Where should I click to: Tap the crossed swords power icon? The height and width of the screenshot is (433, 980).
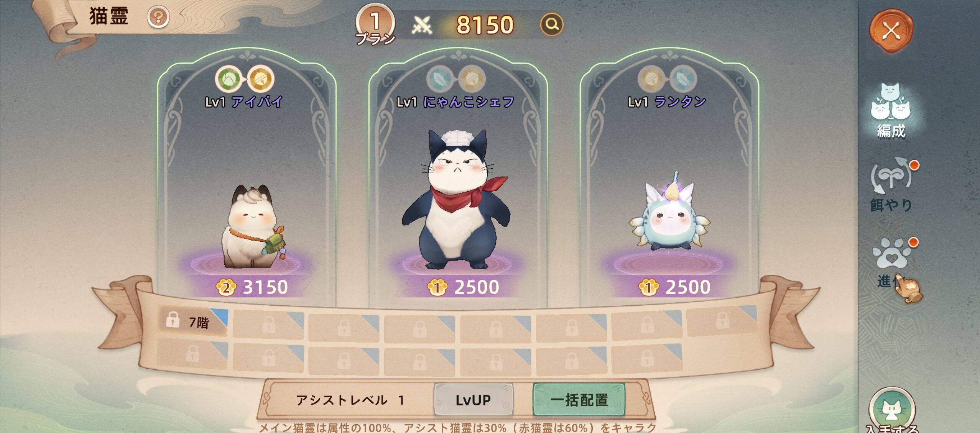422,25
